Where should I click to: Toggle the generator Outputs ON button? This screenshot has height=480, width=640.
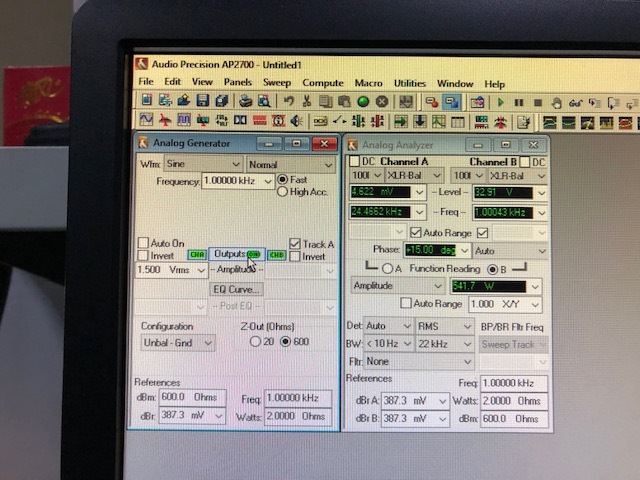click(237, 254)
